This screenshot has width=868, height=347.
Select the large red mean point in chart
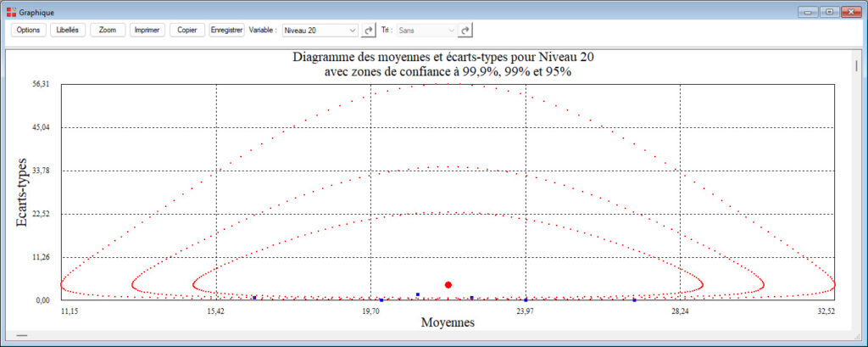(448, 284)
